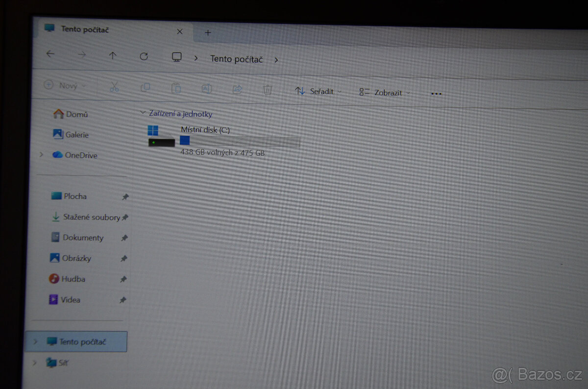Open the three-dots more options menu
Screen dimensions: 588x389
click(436, 94)
